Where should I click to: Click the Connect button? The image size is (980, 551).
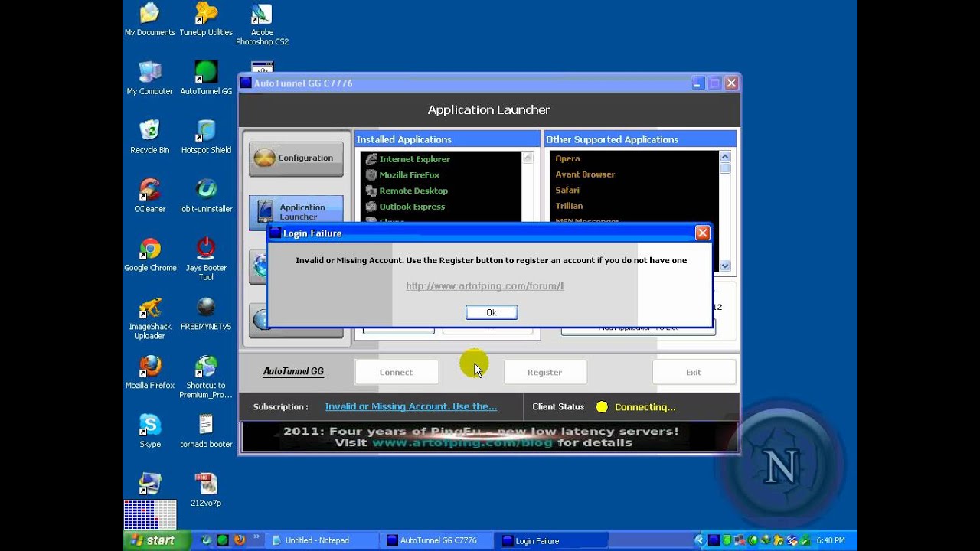pos(397,372)
